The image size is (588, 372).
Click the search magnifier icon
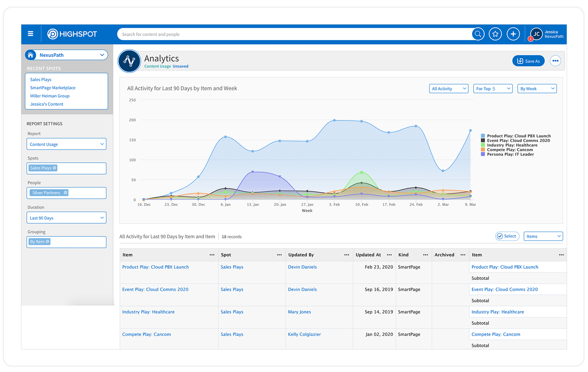478,34
